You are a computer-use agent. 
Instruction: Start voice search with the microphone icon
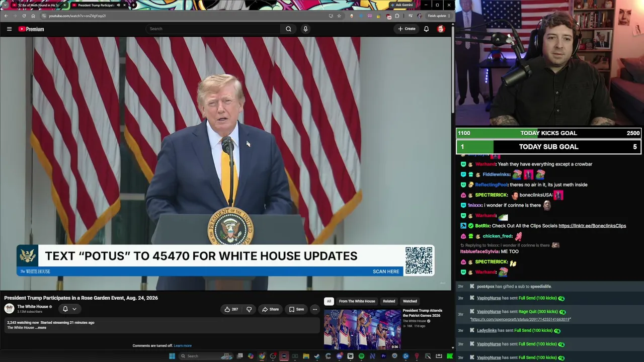click(305, 29)
